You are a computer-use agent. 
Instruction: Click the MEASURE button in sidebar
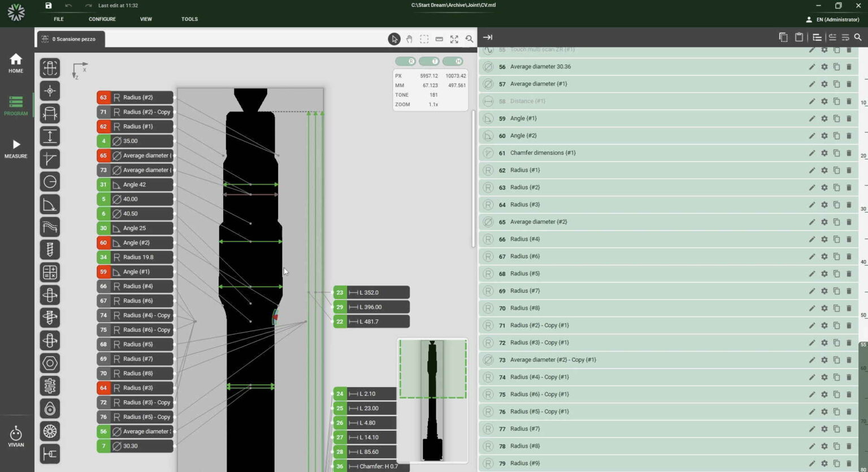pyautogui.click(x=16, y=149)
